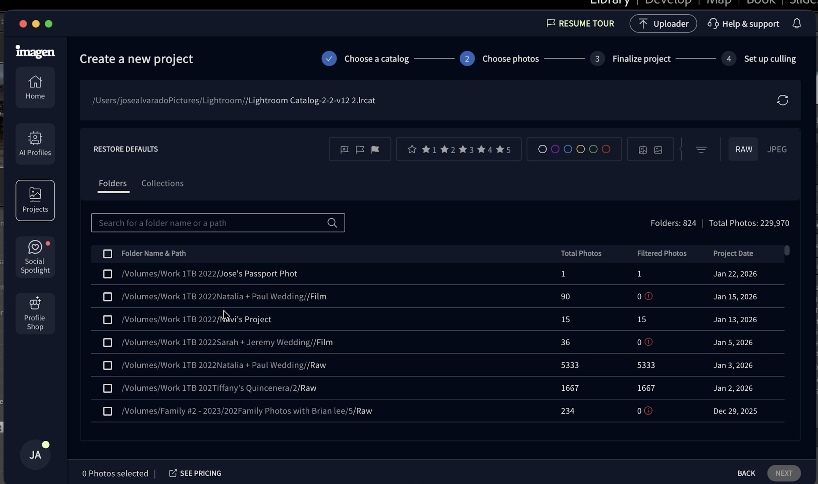Open the Home page from sidebar
Screen dimensions: 818x484
pyautogui.click(x=35, y=87)
